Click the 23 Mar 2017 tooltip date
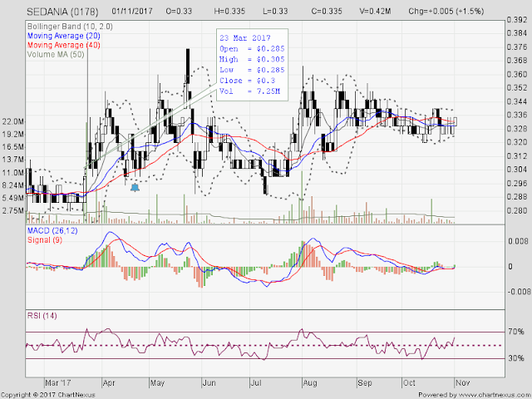The width and height of the screenshot is (532, 399). coord(245,38)
